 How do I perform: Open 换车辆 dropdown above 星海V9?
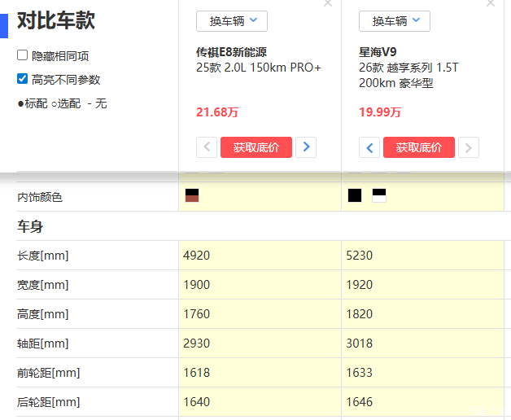click(395, 21)
